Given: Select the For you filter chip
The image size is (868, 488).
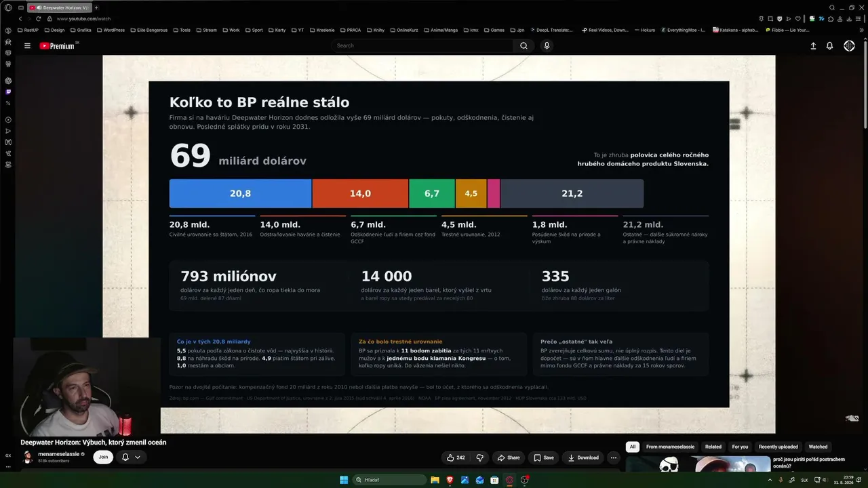Looking at the screenshot, I should click(740, 447).
